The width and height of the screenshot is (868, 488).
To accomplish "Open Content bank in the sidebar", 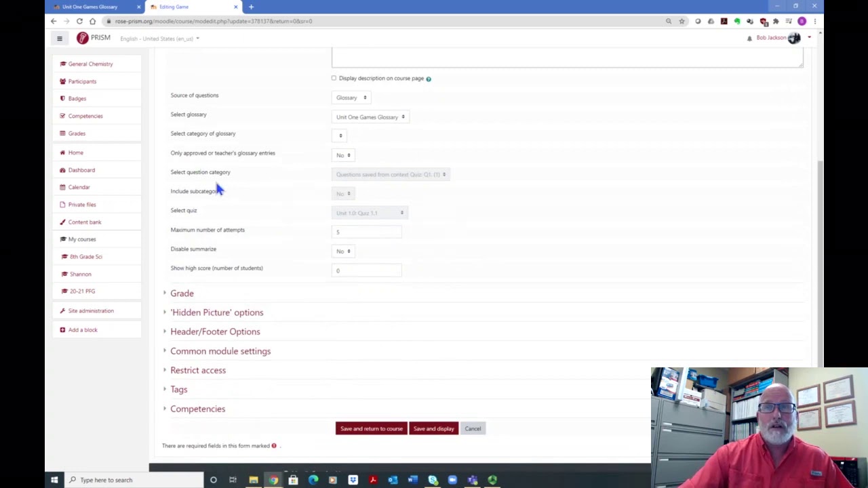I will 84,222.
